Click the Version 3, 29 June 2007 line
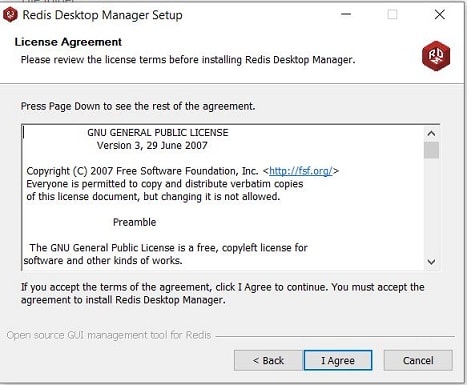The width and height of the screenshot is (467, 385). point(152,145)
